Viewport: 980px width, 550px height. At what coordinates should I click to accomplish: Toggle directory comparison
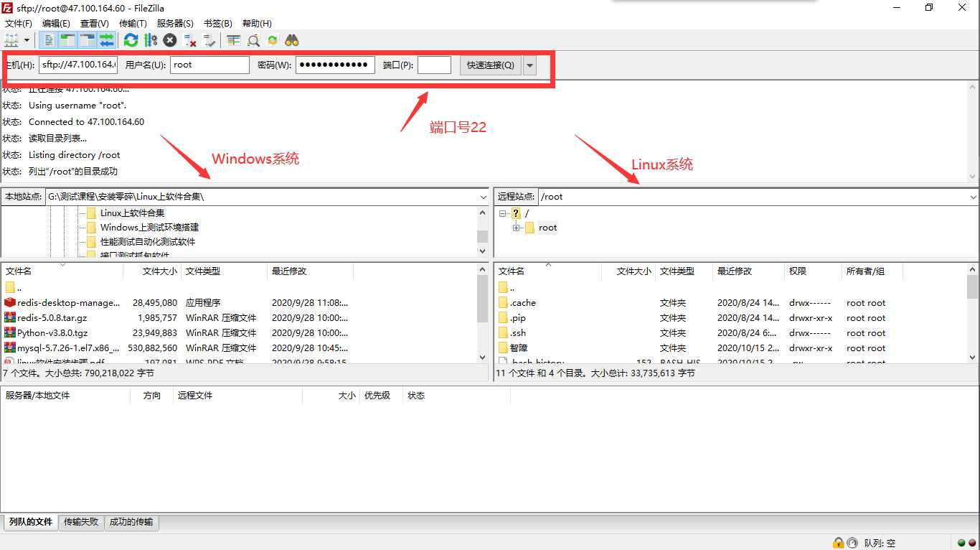point(253,40)
